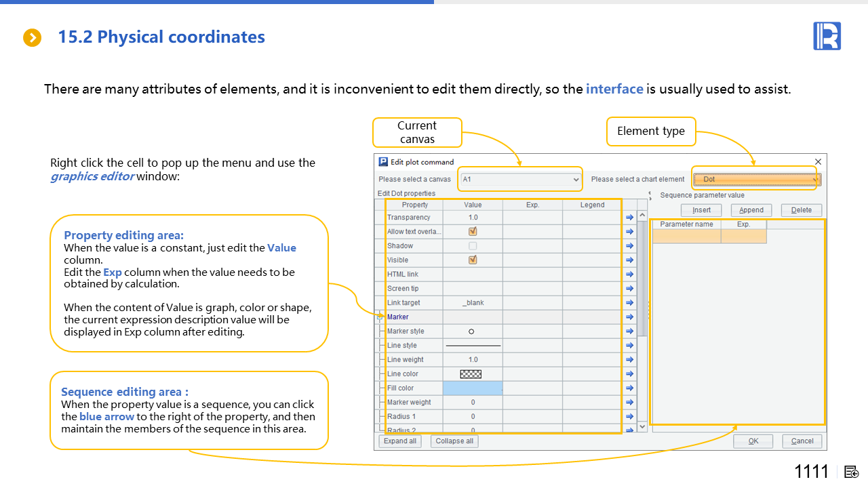
Task: Click the Marker style circle symbol
Action: [472, 331]
